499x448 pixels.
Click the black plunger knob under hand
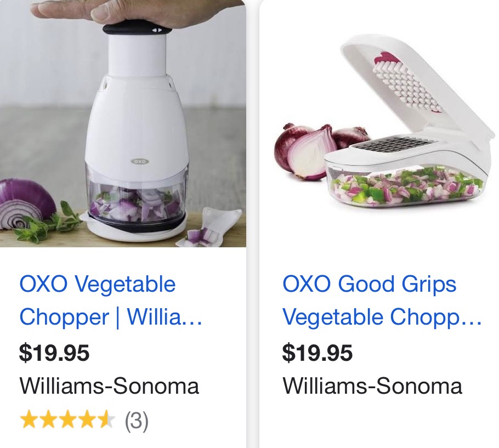[137, 29]
